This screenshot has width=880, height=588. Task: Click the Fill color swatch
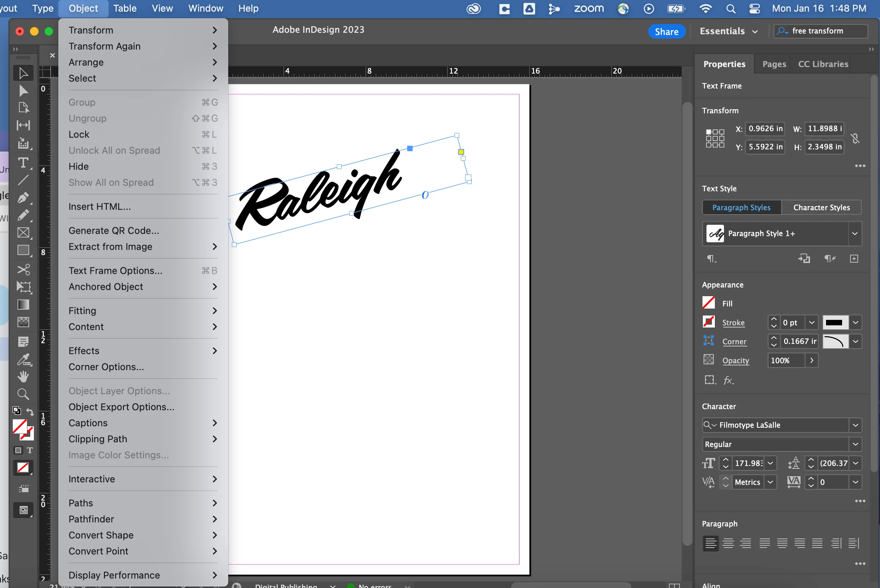(708, 303)
